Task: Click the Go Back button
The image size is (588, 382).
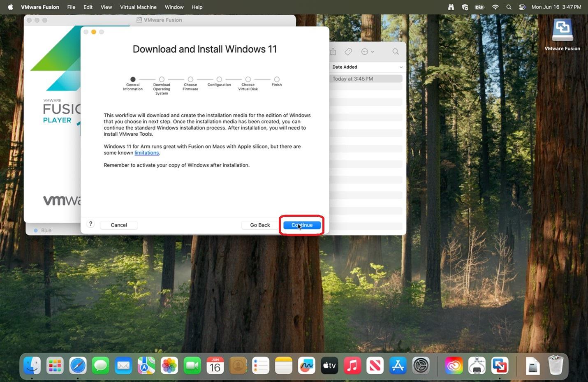Action: click(x=260, y=225)
